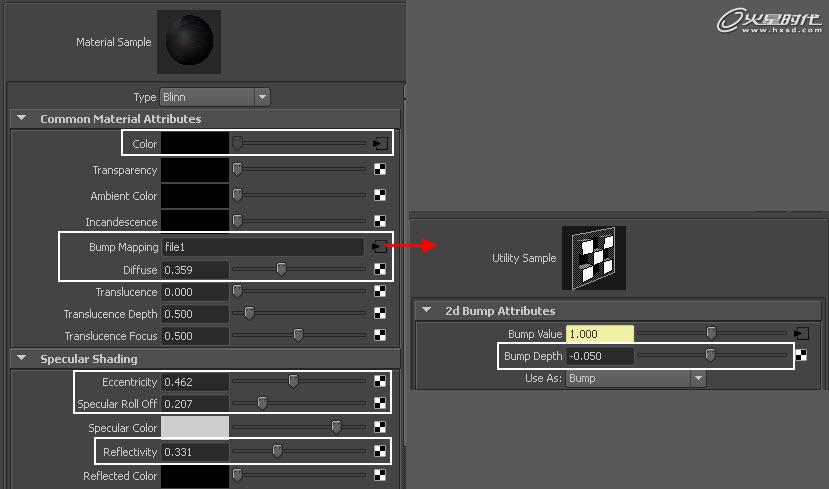The width and height of the screenshot is (829, 489).
Task: Click the Bump Value connection arrow icon
Action: pyautogui.click(x=802, y=334)
